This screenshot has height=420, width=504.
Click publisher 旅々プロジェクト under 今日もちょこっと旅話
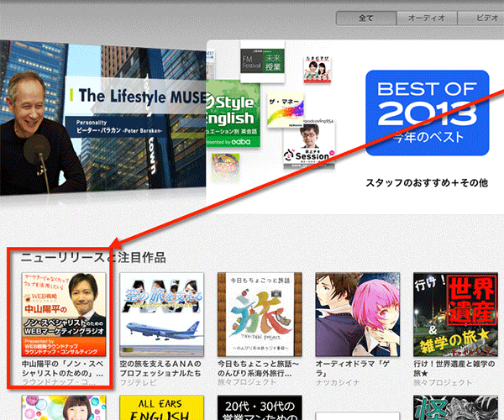[247, 382]
